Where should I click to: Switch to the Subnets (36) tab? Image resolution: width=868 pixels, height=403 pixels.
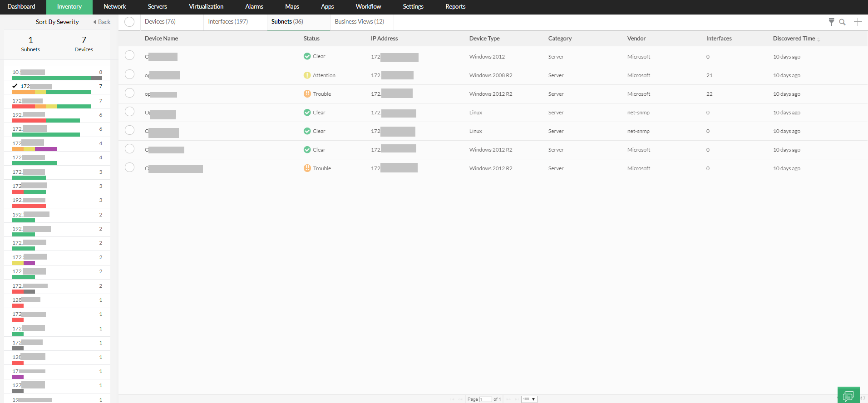click(299, 22)
